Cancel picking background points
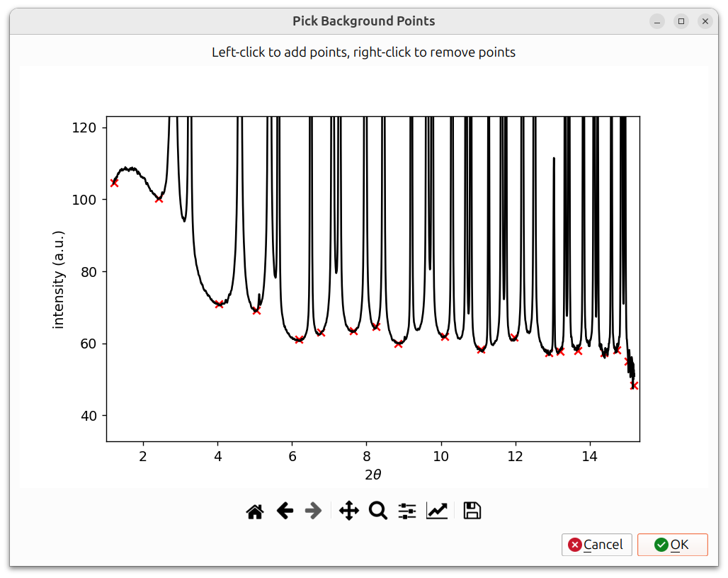 (596, 545)
